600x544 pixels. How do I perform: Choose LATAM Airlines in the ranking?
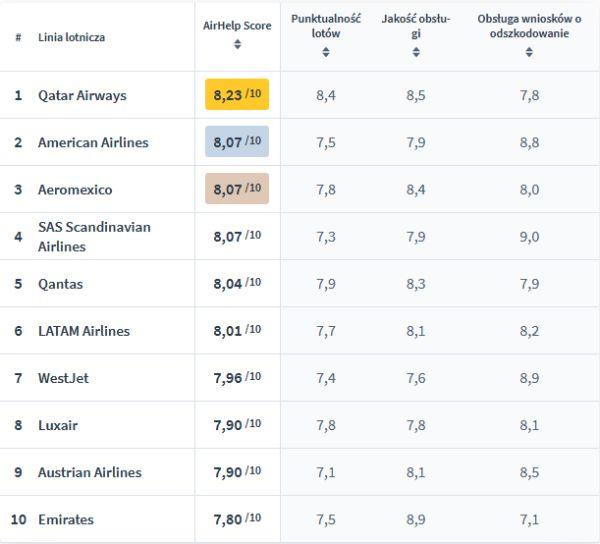click(84, 331)
